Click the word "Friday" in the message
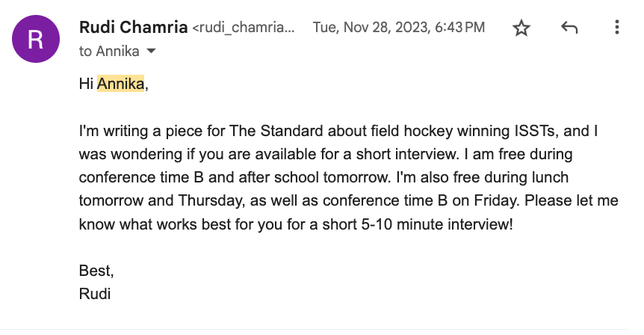 coord(433,201)
